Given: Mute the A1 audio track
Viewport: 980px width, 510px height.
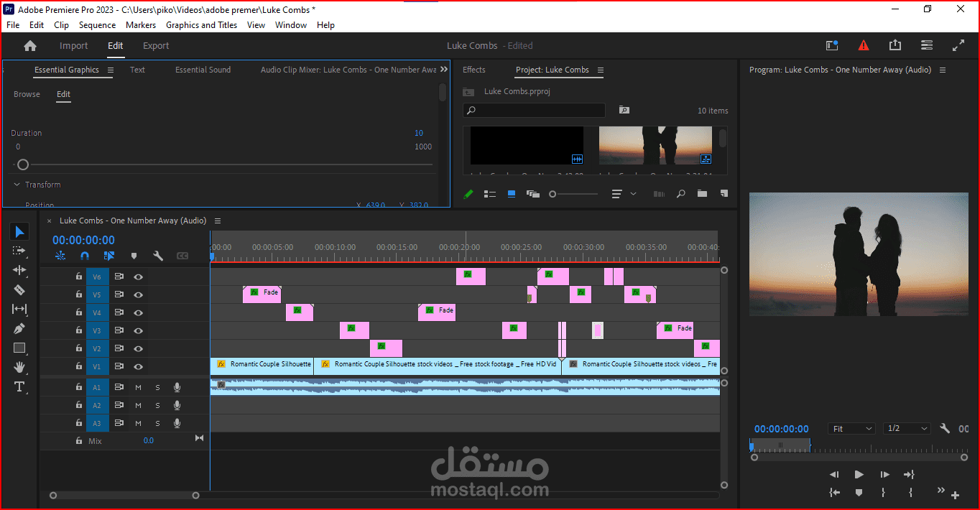Looking at the screenshot, I should click(138, 387).
